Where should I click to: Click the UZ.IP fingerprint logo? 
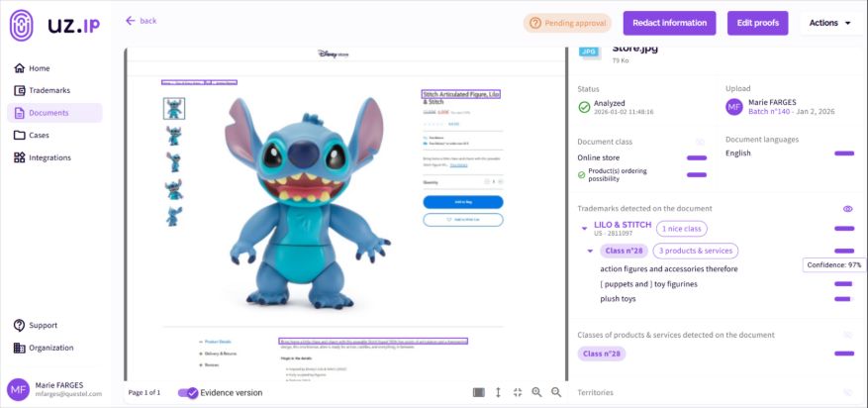click(22, 25)
